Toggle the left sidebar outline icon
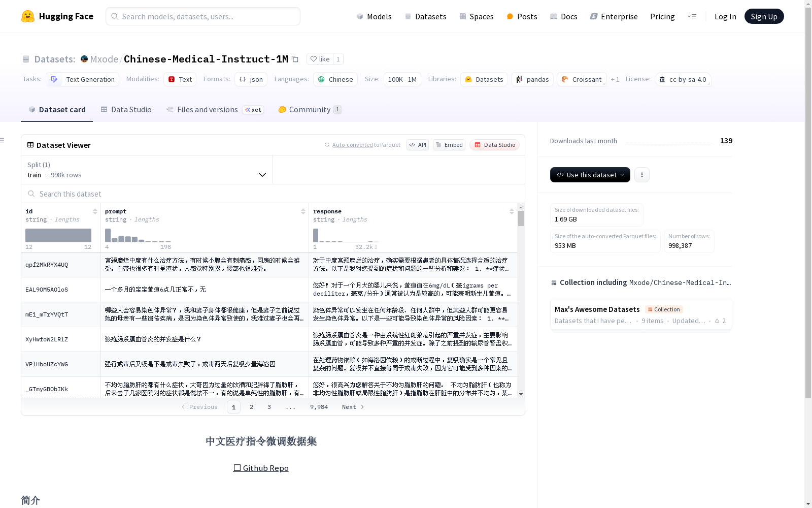 (3, 140)
